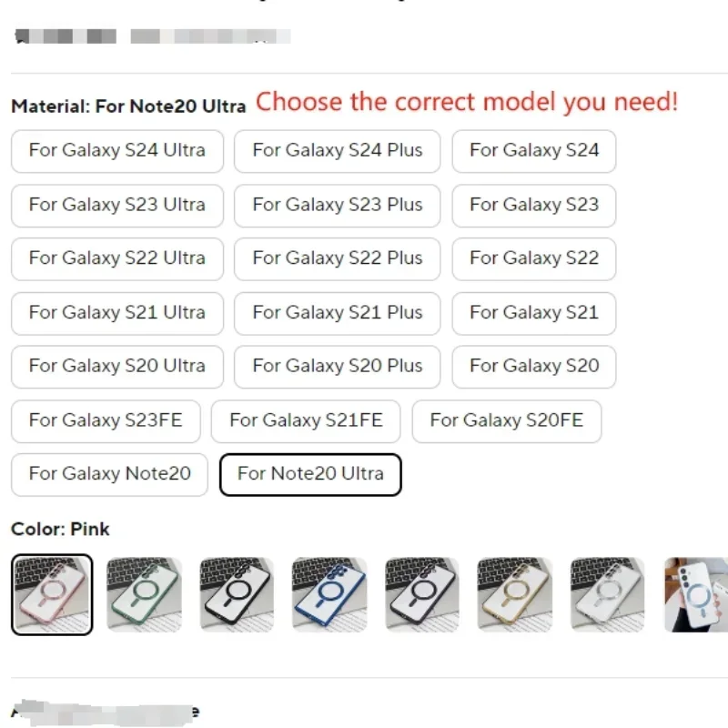Select For Galaxy S20 Plus model
Image resolution: width=728 pixels, height=728 pixels.
[x=338, y=367]
